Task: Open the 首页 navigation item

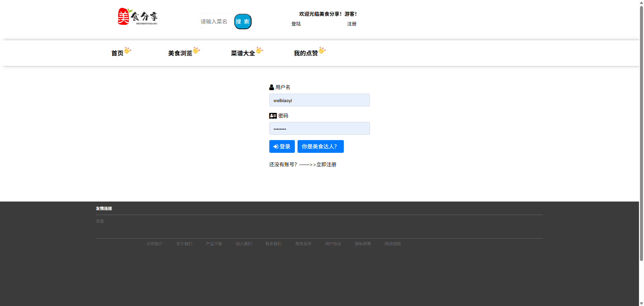Action: [x=117, y=53]
